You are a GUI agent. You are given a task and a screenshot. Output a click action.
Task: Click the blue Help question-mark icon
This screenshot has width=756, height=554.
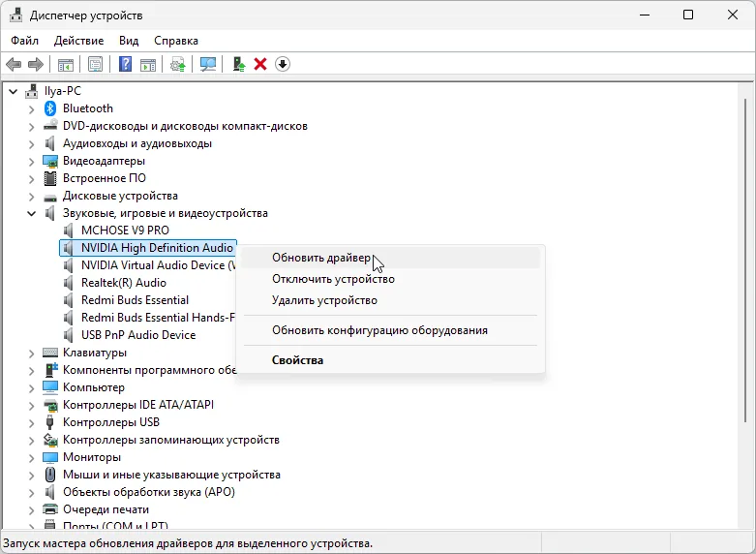(x=126, y=64)
